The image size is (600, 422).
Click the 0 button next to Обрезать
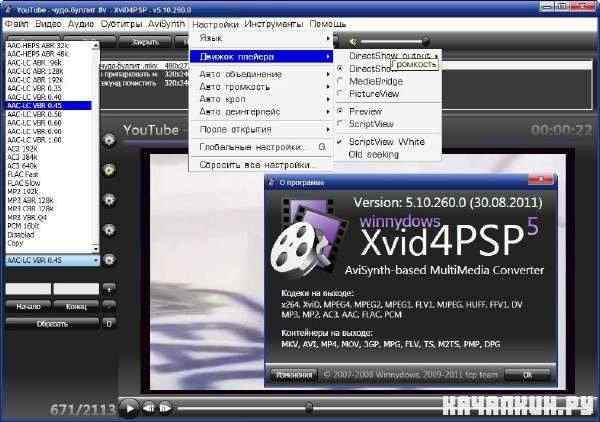pos(109,324)
